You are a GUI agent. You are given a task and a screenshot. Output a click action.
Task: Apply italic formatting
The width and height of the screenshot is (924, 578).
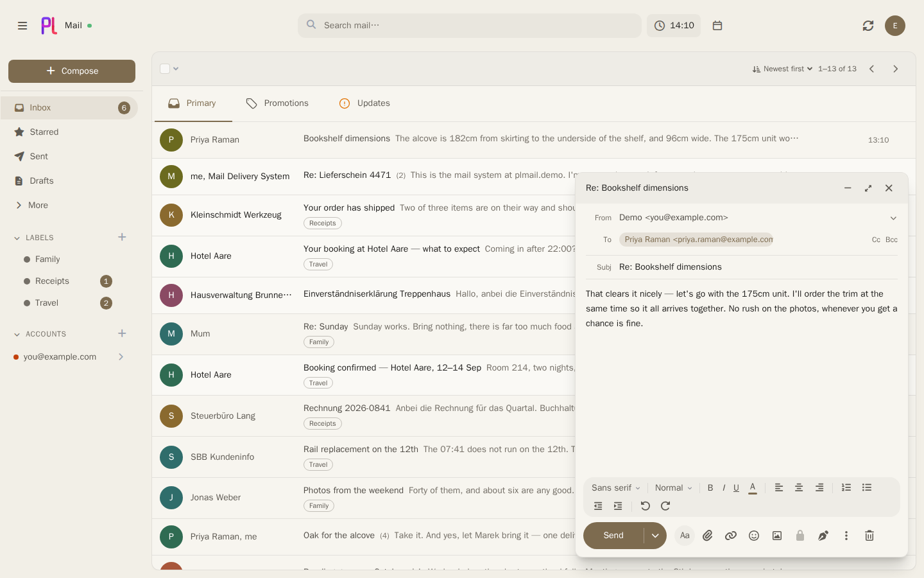click(724, 488)
